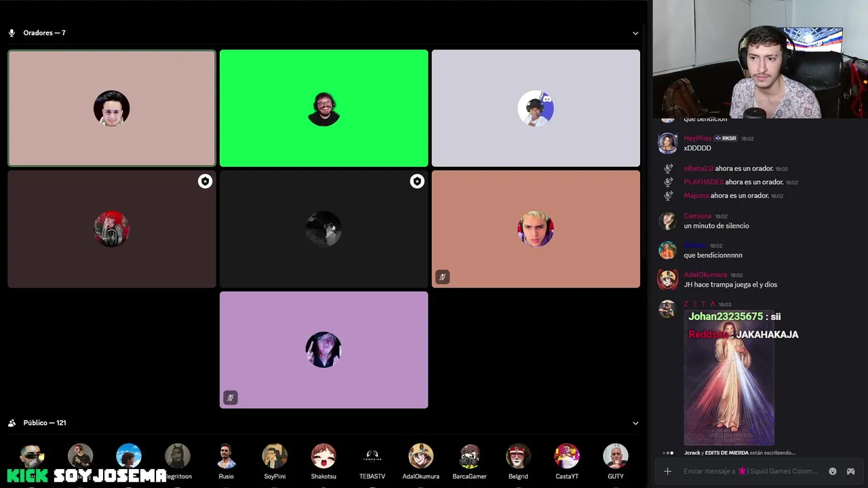Select the pink speaker tile avatar
Image resolution: width=868 pixels, height=488 pixels.
111,108
